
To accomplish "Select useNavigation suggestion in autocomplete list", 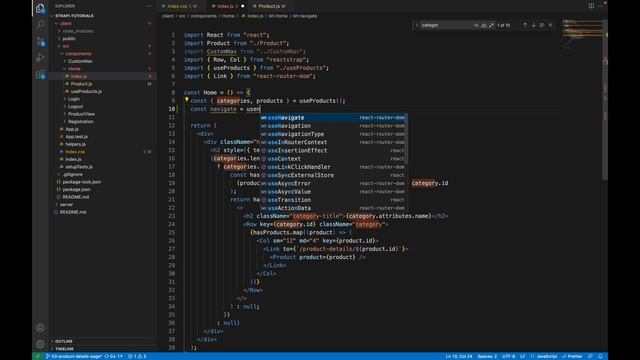I will 333,126.
